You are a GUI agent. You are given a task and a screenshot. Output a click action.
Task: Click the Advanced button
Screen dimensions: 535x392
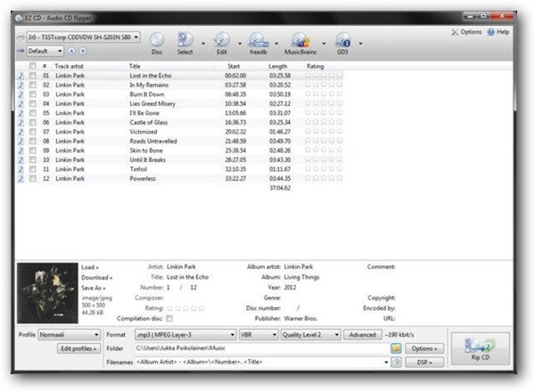362,335
